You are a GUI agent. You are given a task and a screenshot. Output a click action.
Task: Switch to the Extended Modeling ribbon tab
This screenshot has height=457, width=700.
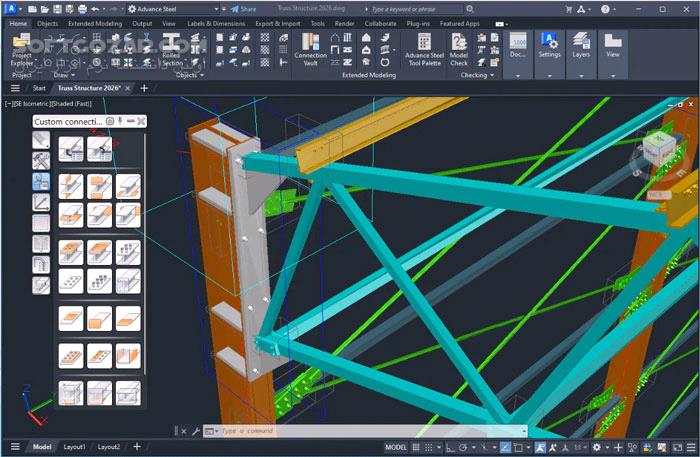pos(97,22)
